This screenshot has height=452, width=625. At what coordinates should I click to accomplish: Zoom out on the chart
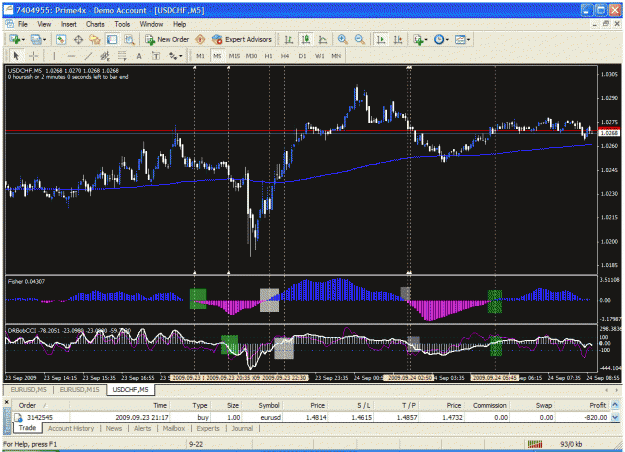(360, 39)
